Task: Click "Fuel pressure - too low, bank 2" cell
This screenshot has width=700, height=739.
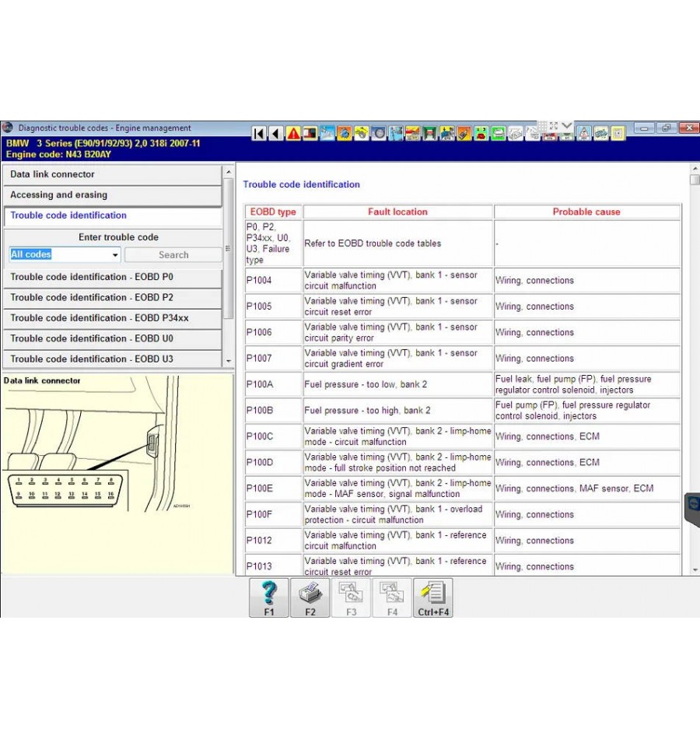Action: pos(398,384)
